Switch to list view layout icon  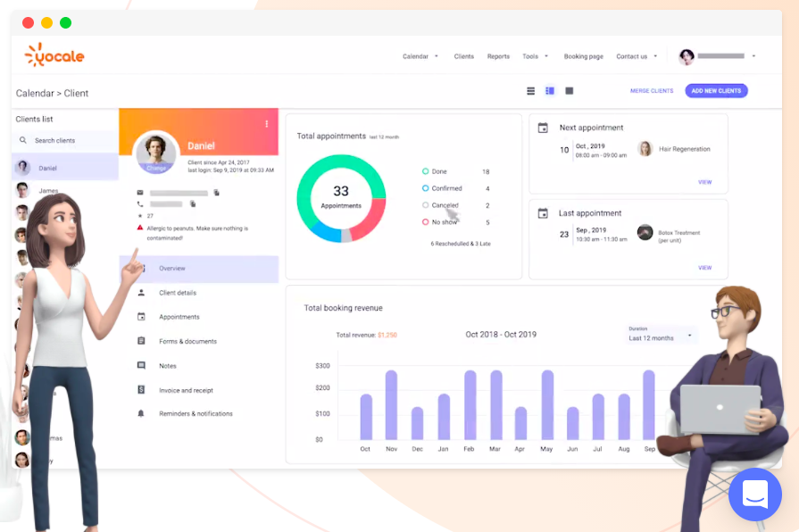coord(530,91)
